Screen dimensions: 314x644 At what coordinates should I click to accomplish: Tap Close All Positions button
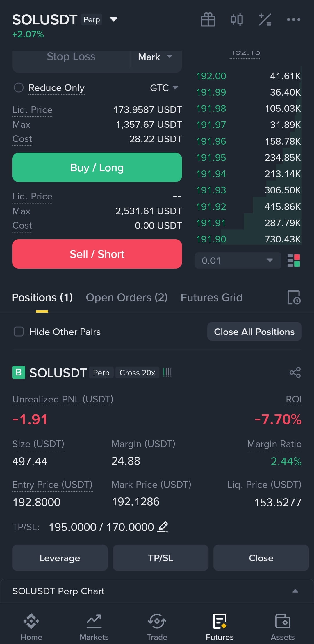pyautogui.click(x=254, y=332)
